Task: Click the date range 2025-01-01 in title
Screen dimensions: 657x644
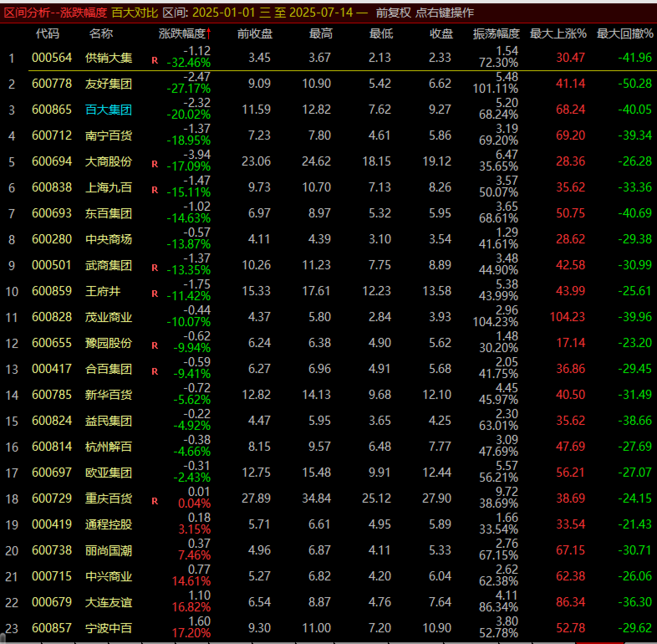Action: click(224, 13)
